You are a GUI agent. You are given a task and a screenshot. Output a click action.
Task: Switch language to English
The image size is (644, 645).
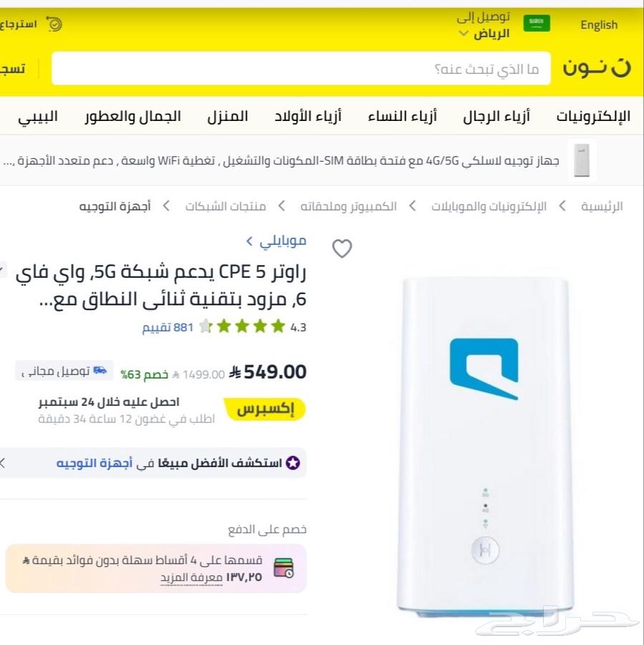(x=599, y=25)
